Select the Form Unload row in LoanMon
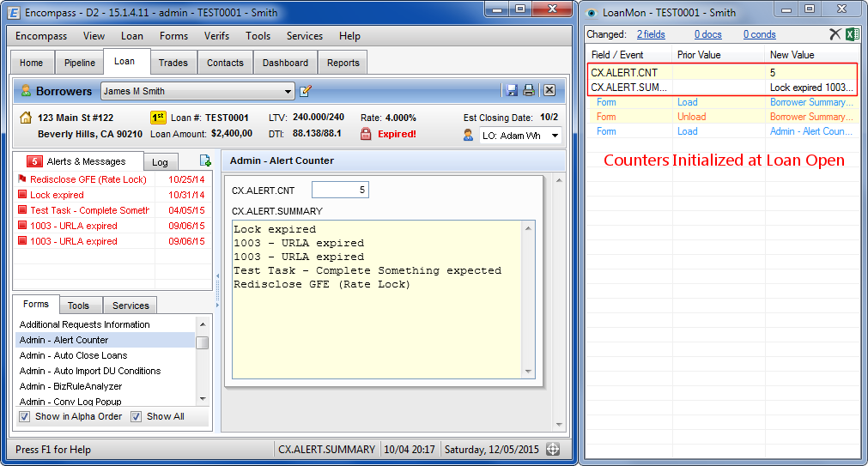 point(722,117)
